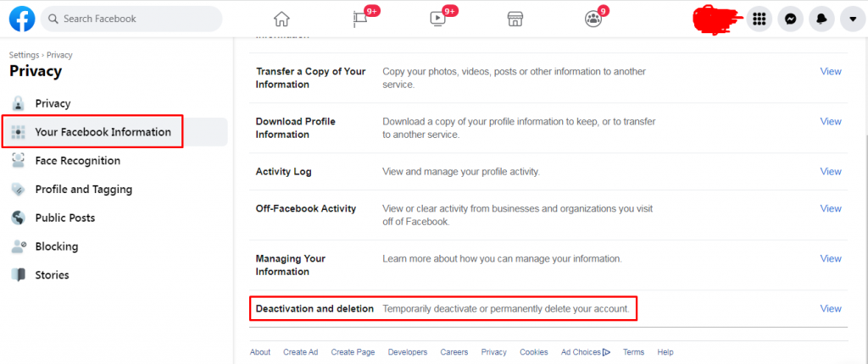Open the Terms footer link

click(x=633, y=352)
